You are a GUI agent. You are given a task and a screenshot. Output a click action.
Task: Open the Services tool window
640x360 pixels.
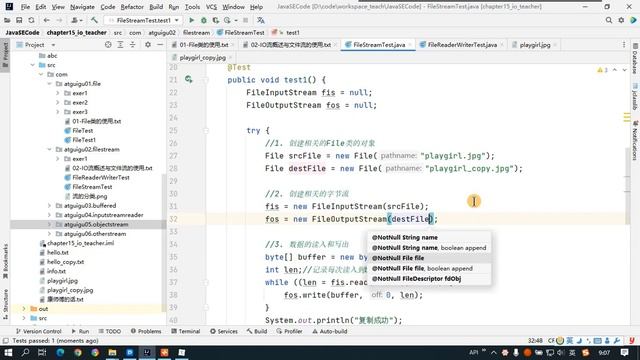pyautogui.click(x=224, y=331)
